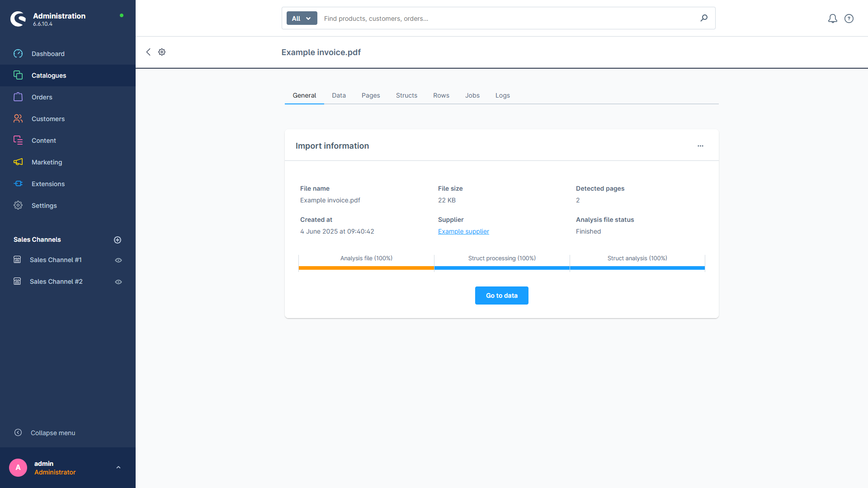Add a new sales channel with plus icon
Viewport: 868px width, 488px height.
pyautogui.click(x=118, y=240)
